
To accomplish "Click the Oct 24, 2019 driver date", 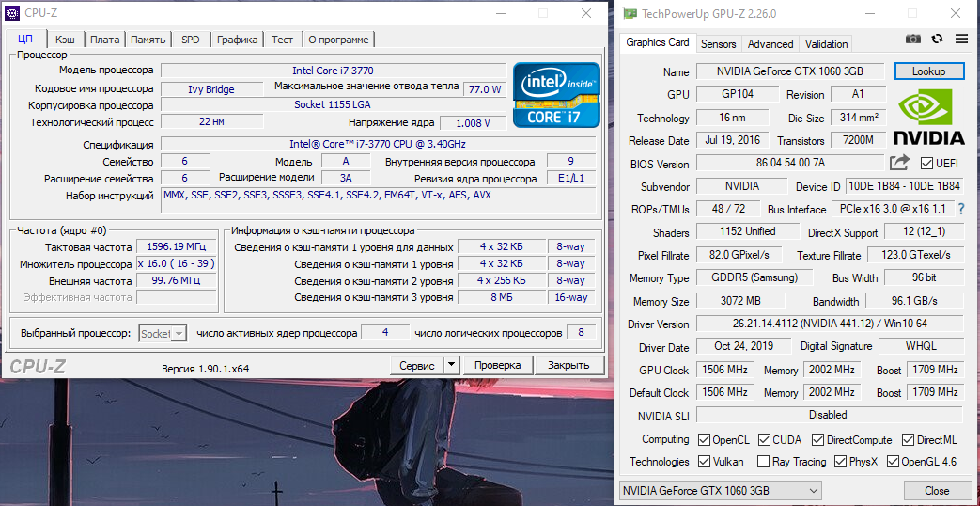I will [744, 345].
